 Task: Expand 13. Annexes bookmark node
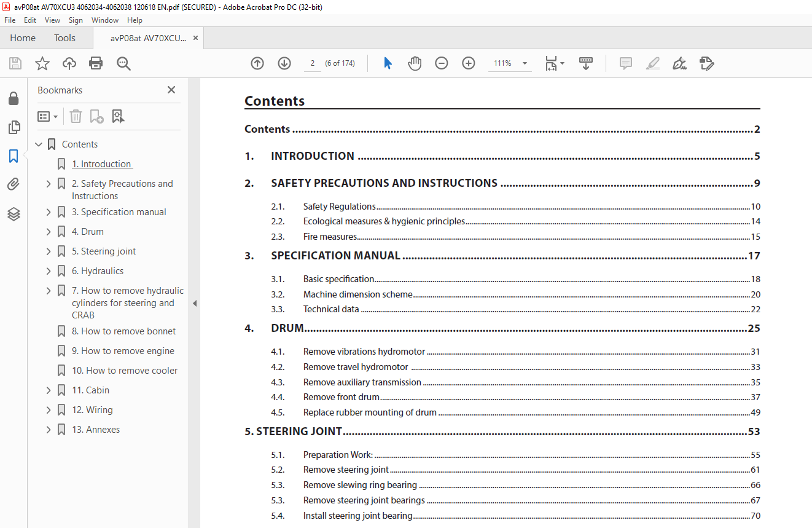tap(49, 430)
